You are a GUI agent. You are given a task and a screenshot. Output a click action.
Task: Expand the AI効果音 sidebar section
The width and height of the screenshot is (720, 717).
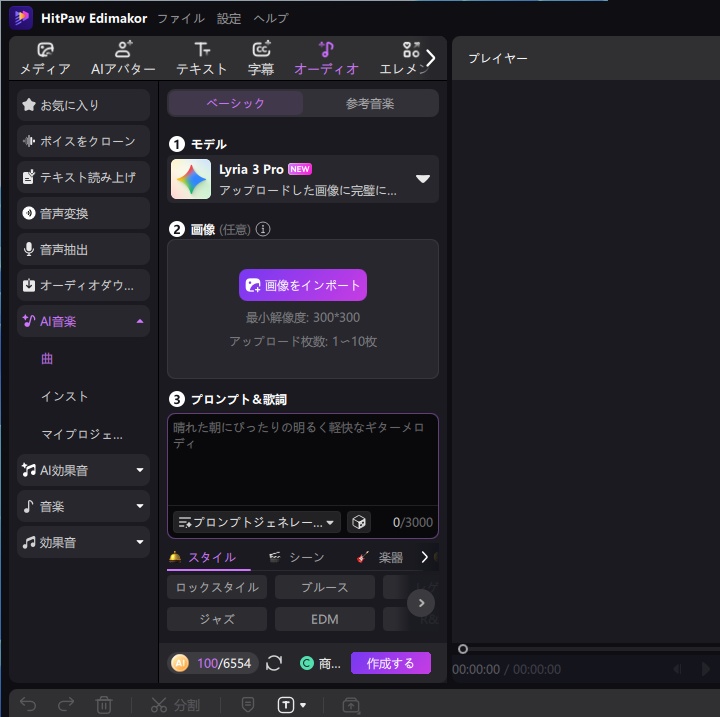click(84, 470)
